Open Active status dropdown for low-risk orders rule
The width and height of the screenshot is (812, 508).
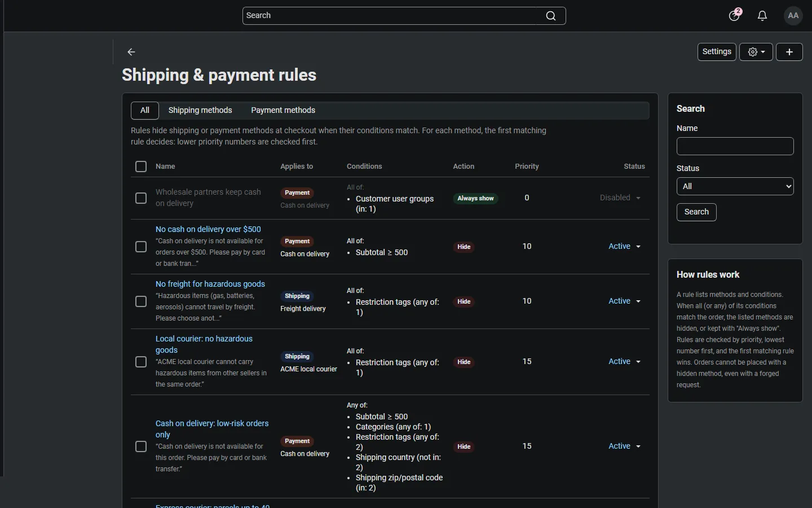(625, 446)
